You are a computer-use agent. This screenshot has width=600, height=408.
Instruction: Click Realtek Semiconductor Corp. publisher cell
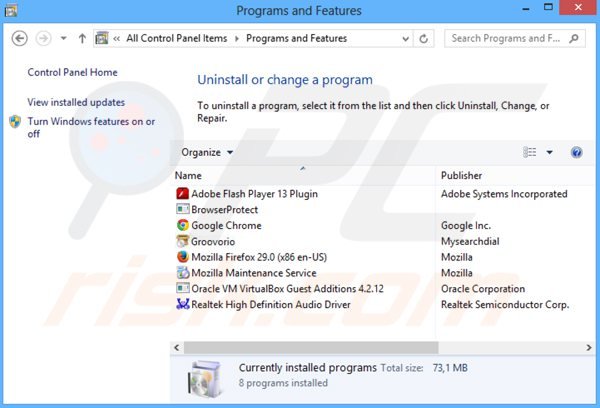[x=505, y=305]
